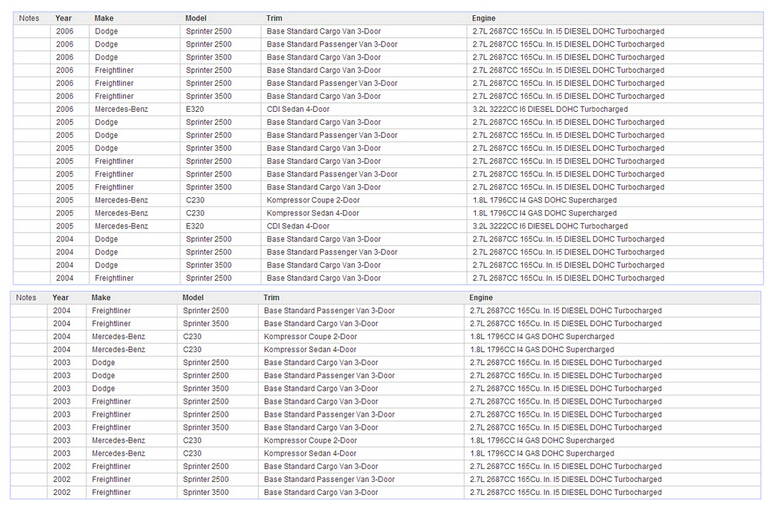The width and height of the screenshot is (774, 509).
Task: Select 'Mercedes-Benz' in the 2004 Kompressor Coupe row
Action: coord(118,337)
